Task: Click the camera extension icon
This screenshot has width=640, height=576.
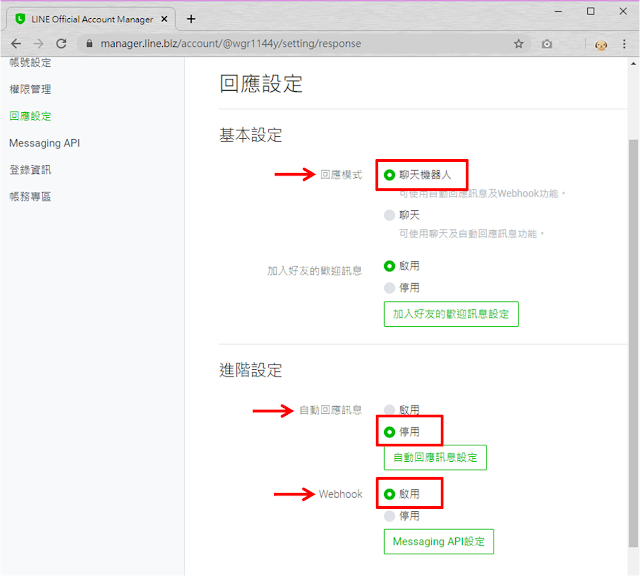Action: pos(547,44)
